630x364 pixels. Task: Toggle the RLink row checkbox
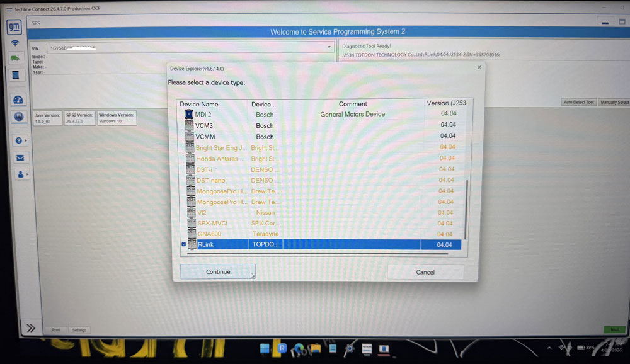tap(183, 244)
